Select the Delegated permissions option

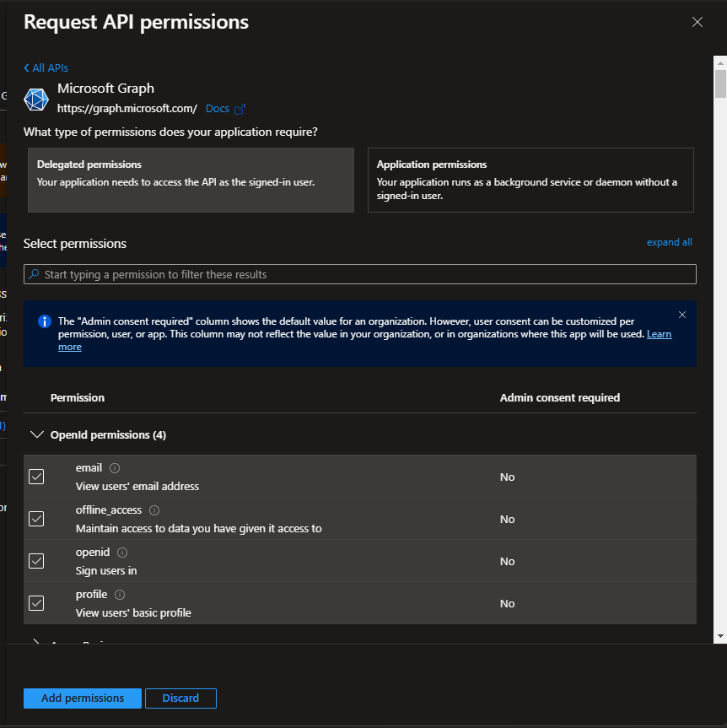(x=191, y=180)
